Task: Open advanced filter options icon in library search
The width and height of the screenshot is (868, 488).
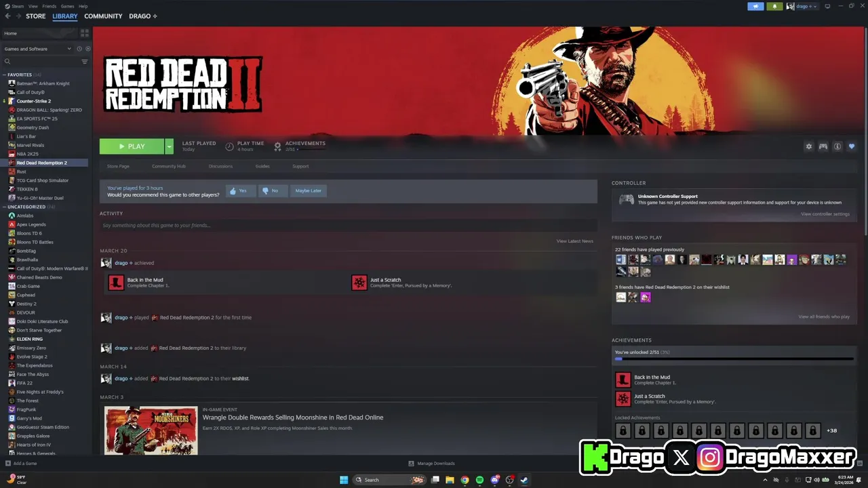Action: tap(85, 62)
